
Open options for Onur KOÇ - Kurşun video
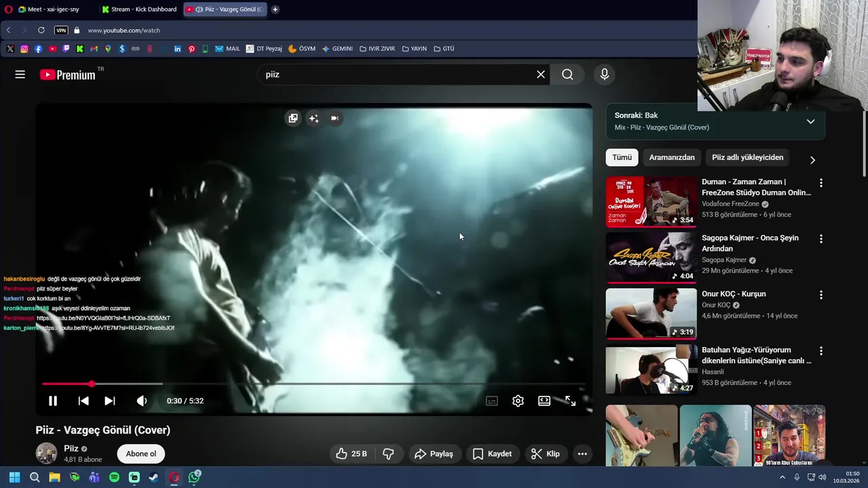(821, 295)
